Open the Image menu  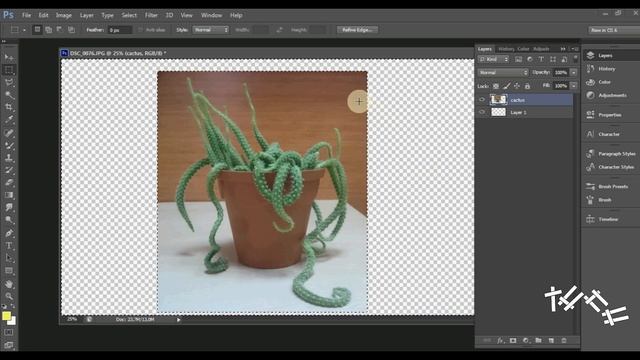tap(64, 15)
